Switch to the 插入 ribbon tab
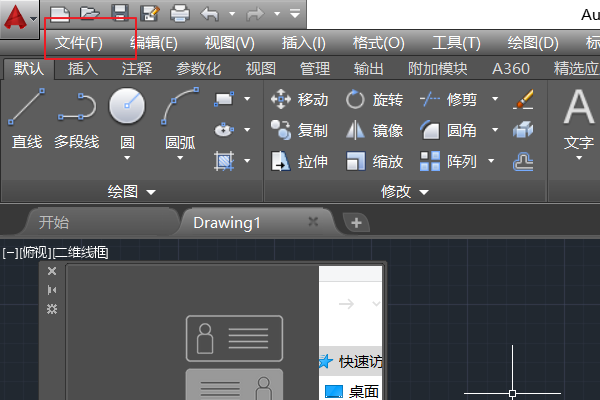 (83, 69)
